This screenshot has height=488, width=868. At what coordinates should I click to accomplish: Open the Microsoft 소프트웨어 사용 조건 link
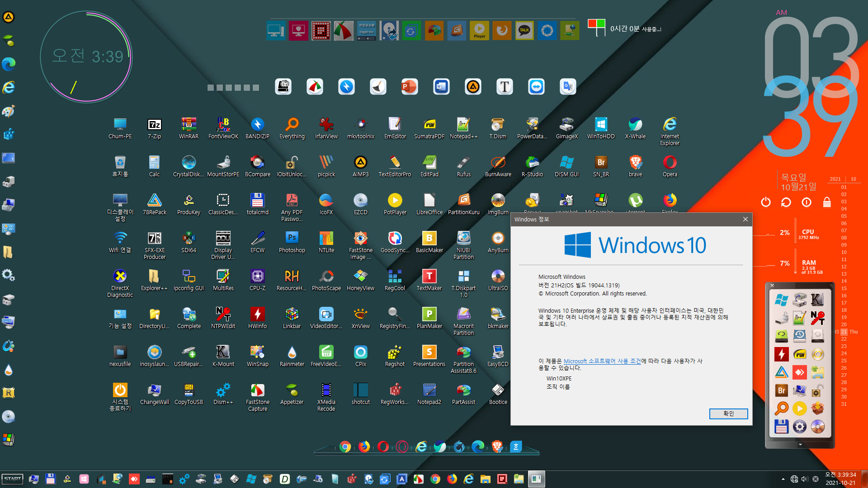pos(602,361)
